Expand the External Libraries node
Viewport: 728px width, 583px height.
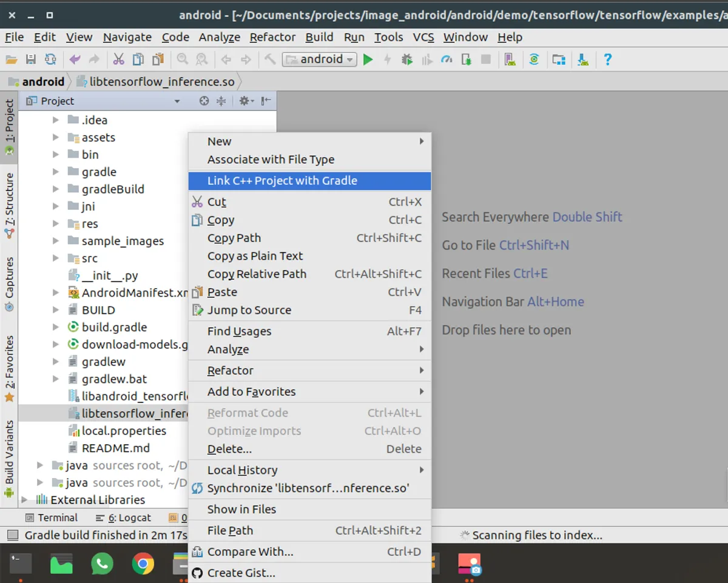[25, 500]
